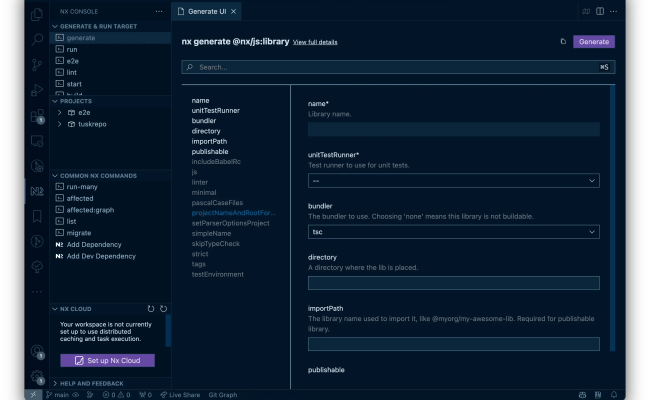Click the remote window status bar icon
The width and height of the screenshot is (650, 400).
coord(33,395)
